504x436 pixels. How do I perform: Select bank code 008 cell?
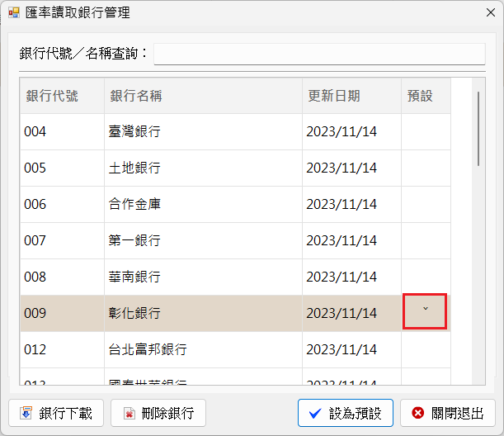[x=62, y=277]
